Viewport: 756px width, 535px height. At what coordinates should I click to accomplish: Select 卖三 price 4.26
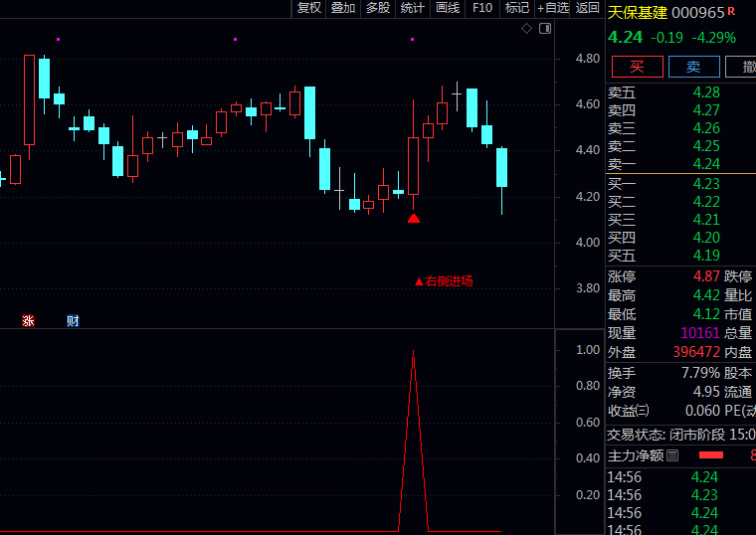pyautogui.click(x=706, y=128)
